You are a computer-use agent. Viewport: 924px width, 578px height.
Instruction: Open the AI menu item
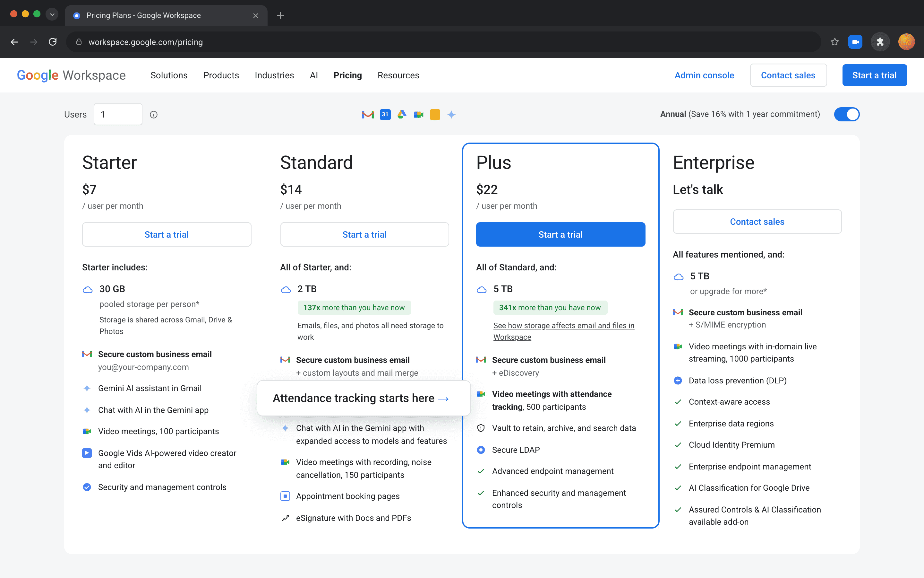[x=313, y=75]
